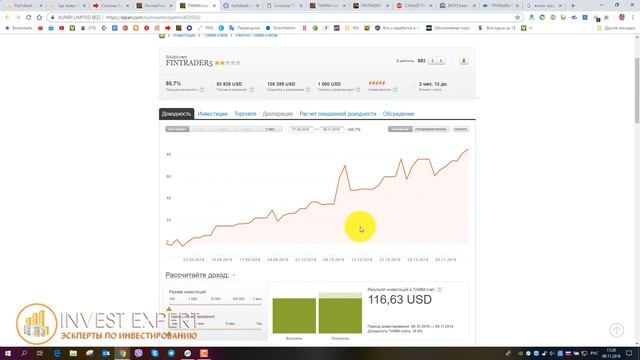Open a new browser tab
This screenshot has height=360, width=640.
tap(573, 6)
